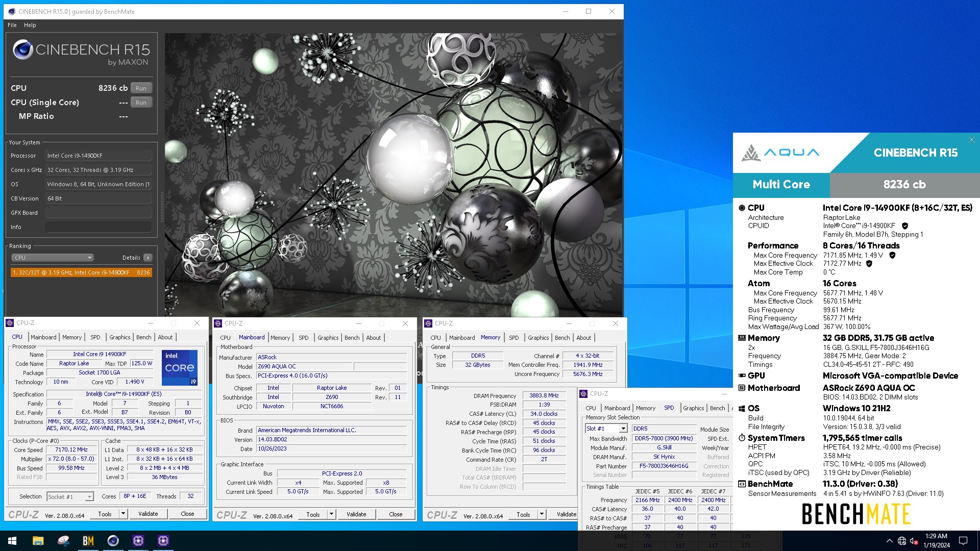Select the Mainboard tab in CPU-Z CPU window

click(x=43, y=337)
